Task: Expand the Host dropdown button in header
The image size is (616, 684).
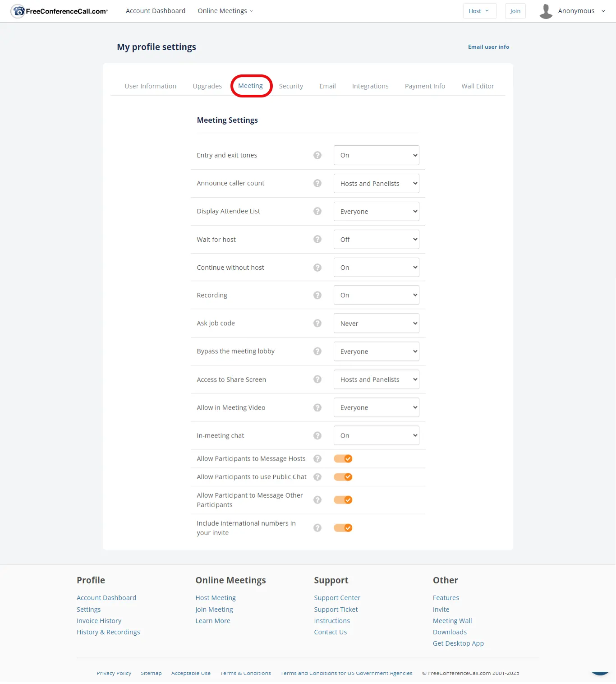Action: coord(479,11)
